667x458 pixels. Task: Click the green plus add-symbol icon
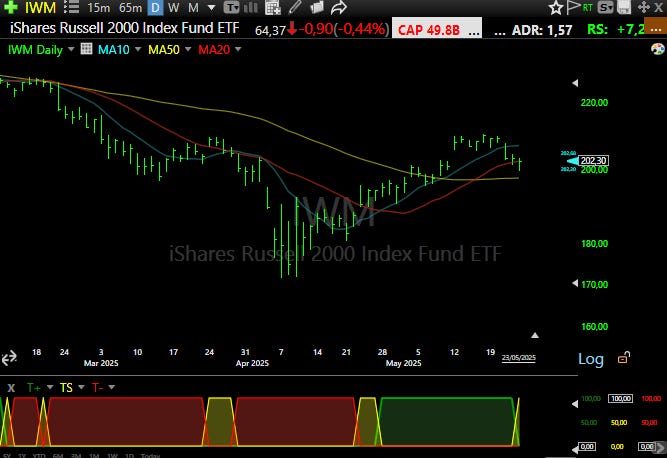coord(11,7)
